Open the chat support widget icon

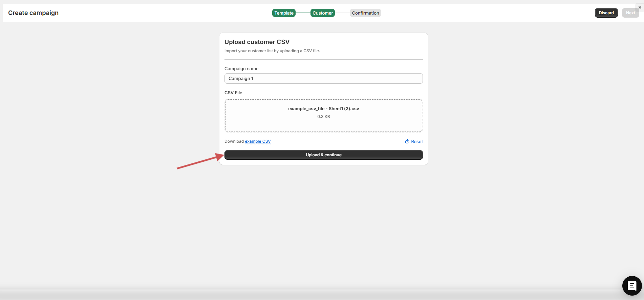[x=632, y=286]
